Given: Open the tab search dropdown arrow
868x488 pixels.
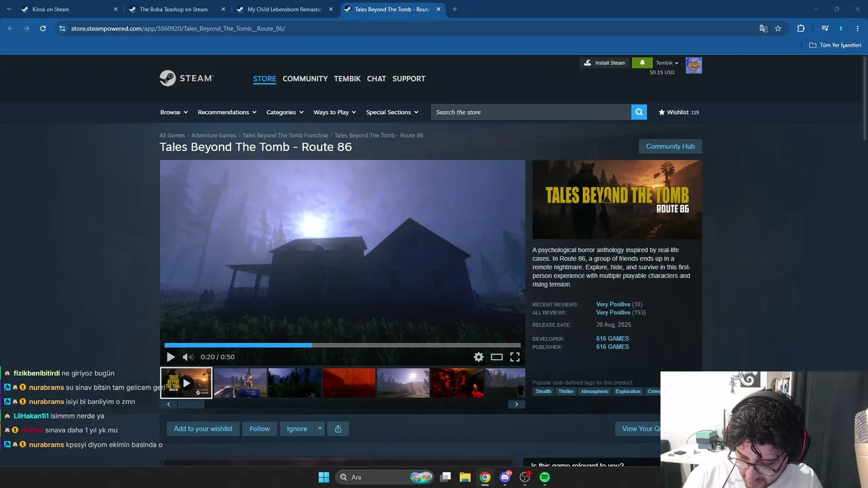Looking at the screenshot, I should tap(9, 9).
